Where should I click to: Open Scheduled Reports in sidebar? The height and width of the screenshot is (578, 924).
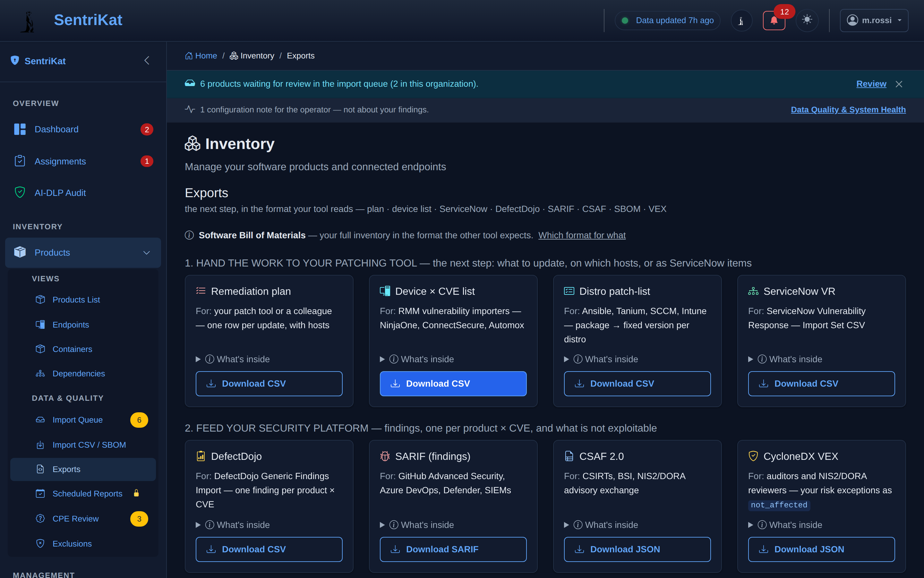pyautogui.click(x=83, y=494)
